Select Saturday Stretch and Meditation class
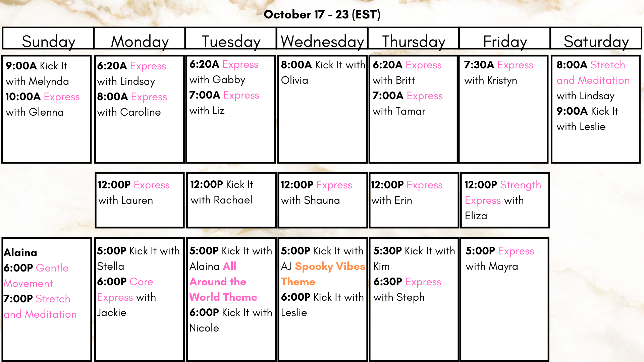The height and width of the screenshot is (362, 644). click(x=593, y=80)
